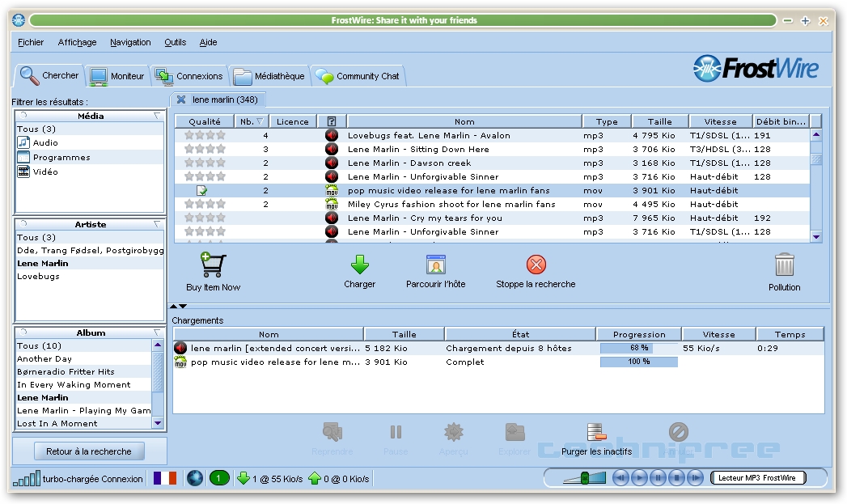Toggle the round button on Média header
Image resolution: width=847 pixels, height=504 pixels.
pos(23,116)
